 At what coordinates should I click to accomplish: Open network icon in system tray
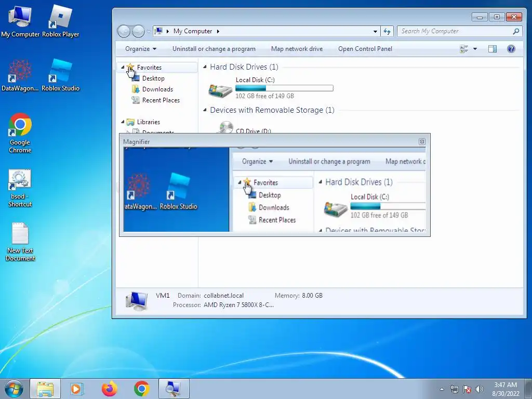tap(454, 389)
